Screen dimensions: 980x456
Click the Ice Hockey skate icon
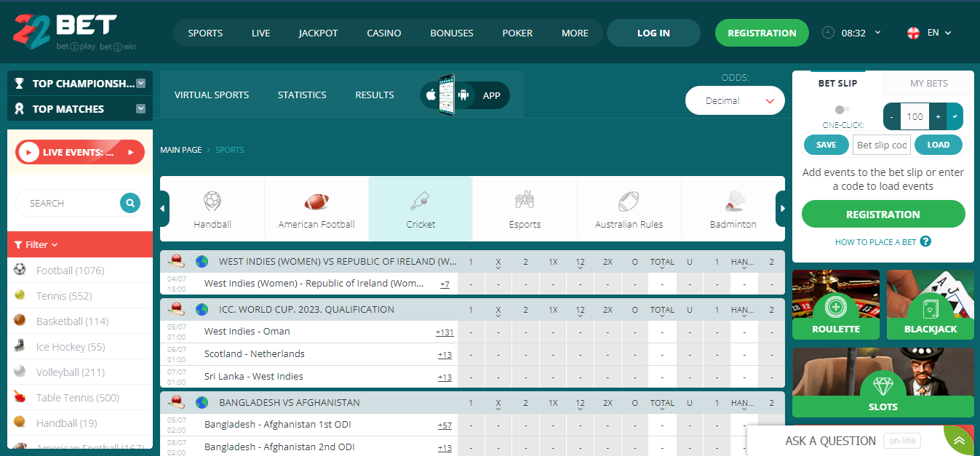(x=20, y=346)
